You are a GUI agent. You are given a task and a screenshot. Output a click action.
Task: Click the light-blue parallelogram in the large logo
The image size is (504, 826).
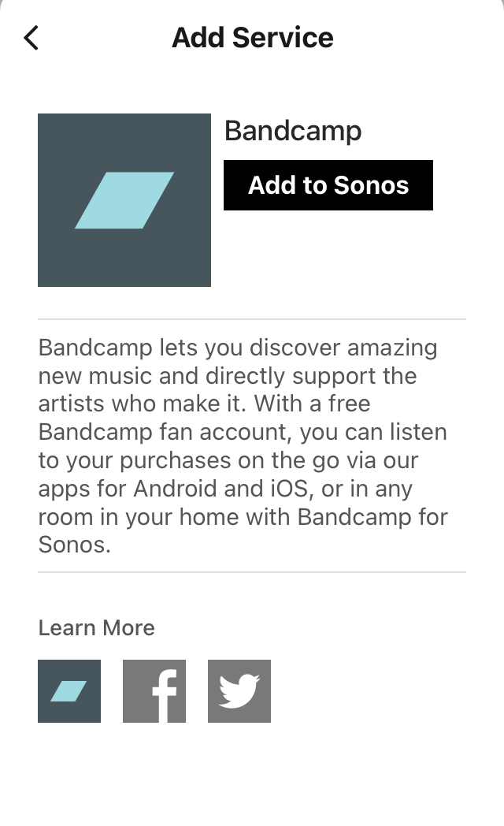(x=124, y=200)
